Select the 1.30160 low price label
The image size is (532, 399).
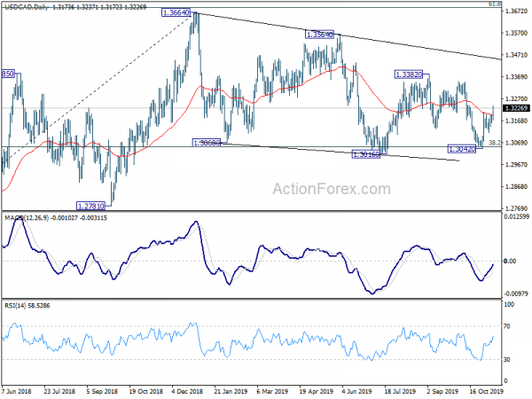point(366,154)
